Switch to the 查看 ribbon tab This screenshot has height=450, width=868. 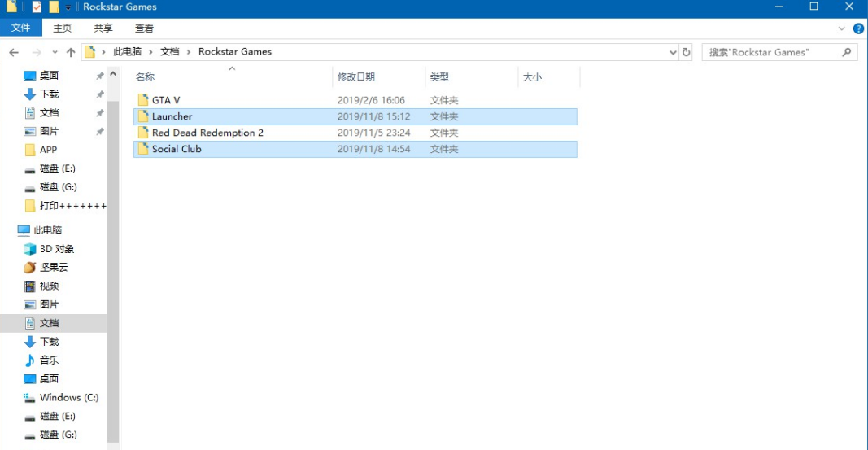[144, 28]
